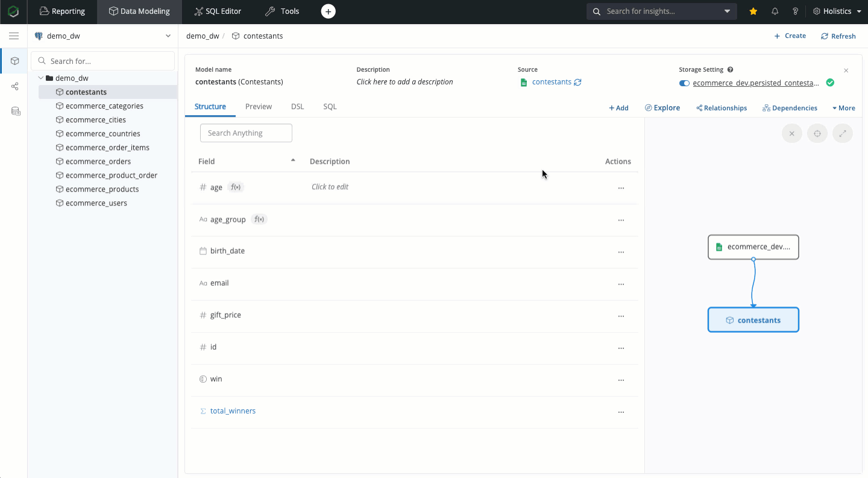Click the source sync refresh icon

coord(577,83)
